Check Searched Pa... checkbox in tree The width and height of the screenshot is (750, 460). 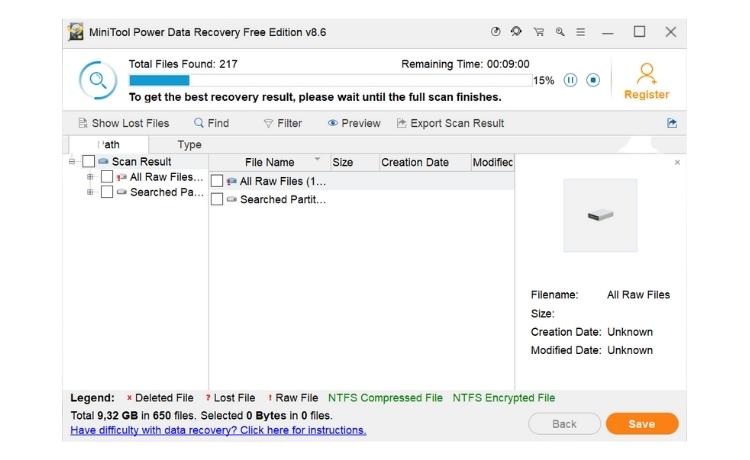pyautogui.click(x=107, y=192)
